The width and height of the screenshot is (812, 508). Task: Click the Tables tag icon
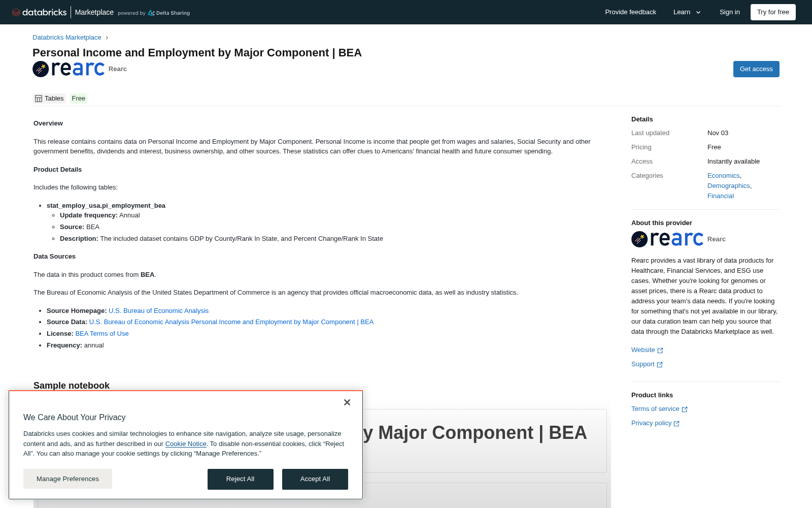coord(39,99)
